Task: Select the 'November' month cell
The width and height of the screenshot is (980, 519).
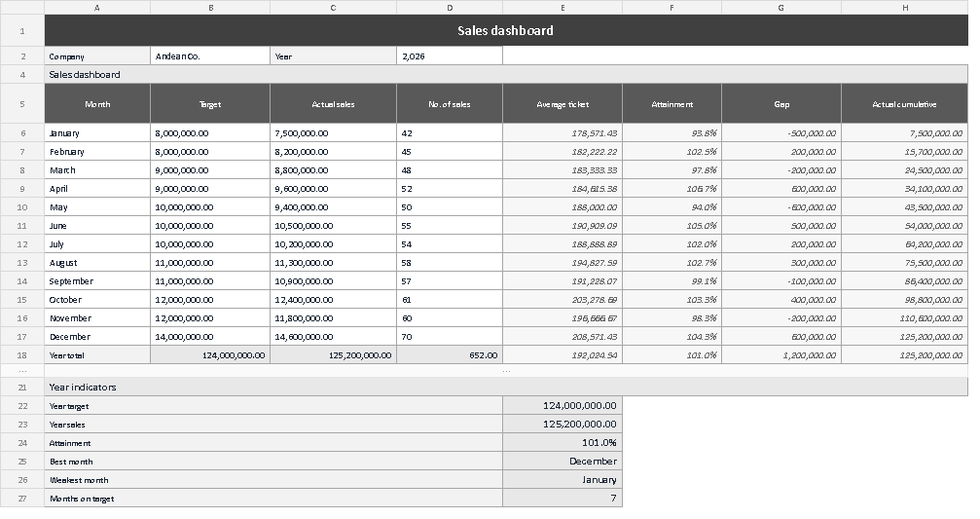Action: [97, 318]
